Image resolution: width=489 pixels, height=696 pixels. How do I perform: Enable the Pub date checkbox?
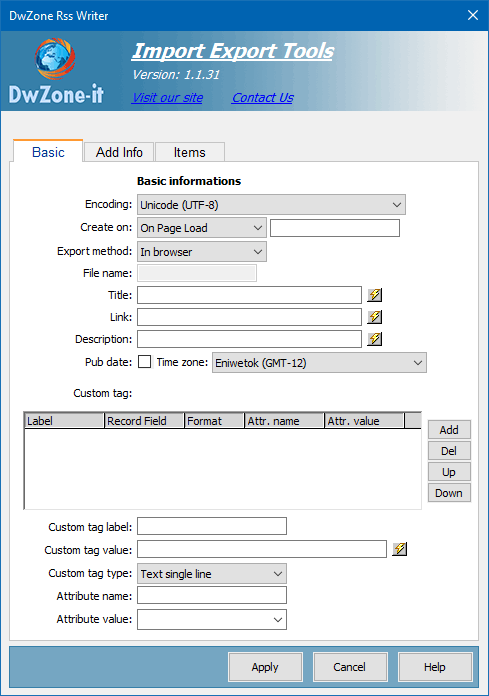coord(144,362)
